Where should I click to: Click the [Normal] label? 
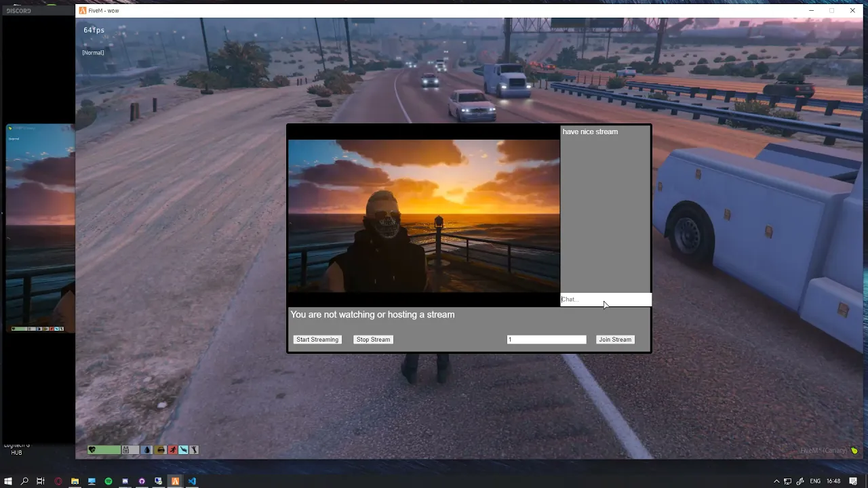pyautogui.click(x=93, y=53)
